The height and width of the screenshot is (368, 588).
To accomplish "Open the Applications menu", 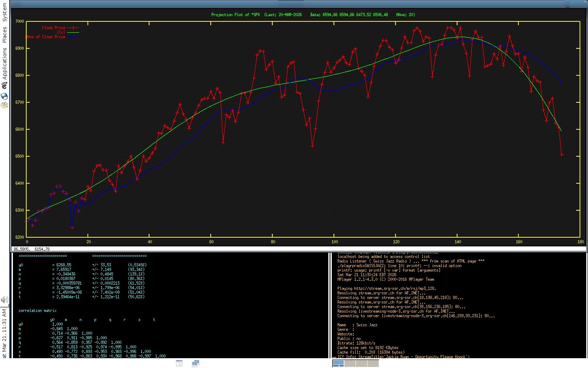I will [5, 63].
